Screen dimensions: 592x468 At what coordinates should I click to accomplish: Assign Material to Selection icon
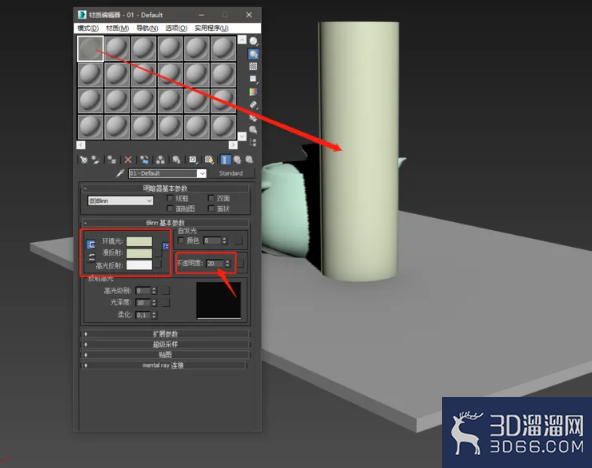(x=111, y=160)
